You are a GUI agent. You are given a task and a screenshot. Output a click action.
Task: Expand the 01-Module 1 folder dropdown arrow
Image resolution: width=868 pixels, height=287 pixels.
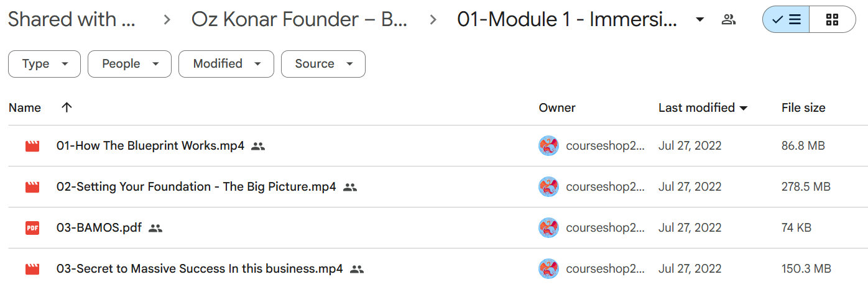[x=700, y=20]
